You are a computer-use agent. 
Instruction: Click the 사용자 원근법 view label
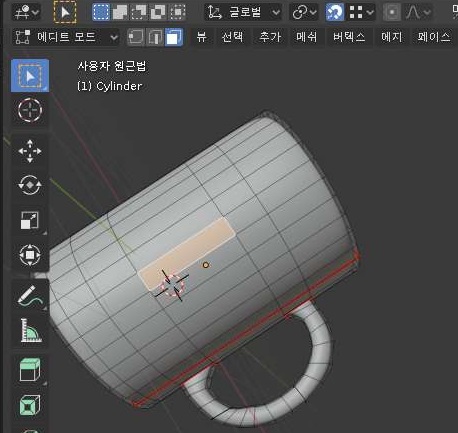(112, 66)
